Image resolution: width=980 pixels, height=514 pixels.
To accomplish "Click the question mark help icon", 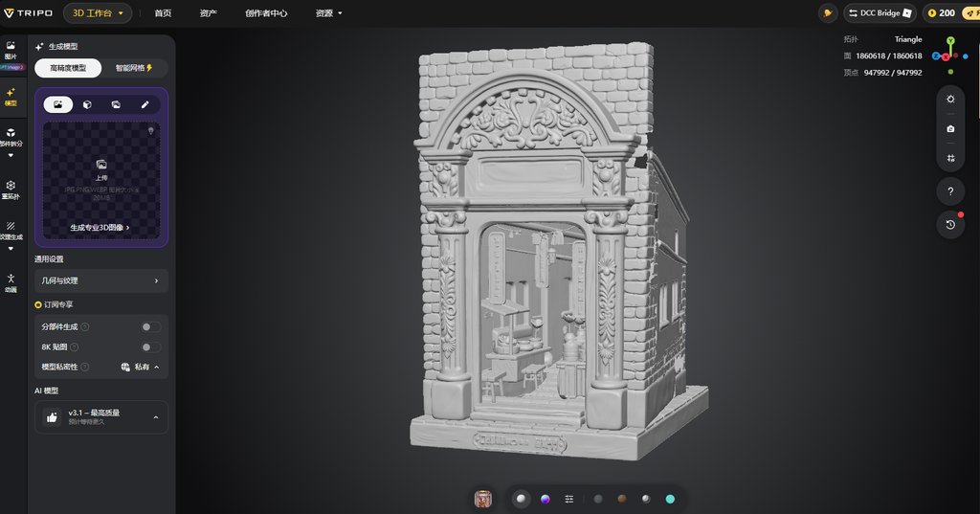I will click(950, 191).
